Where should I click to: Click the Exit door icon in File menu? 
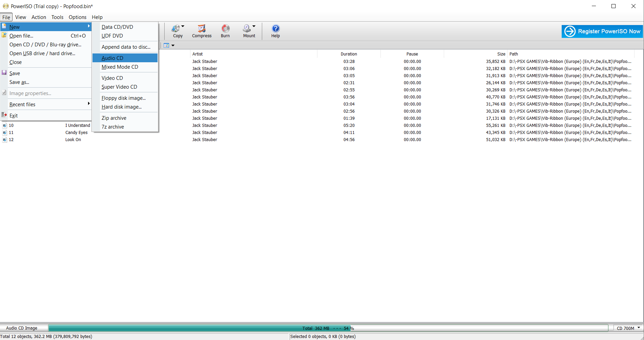tap(4, 115)
